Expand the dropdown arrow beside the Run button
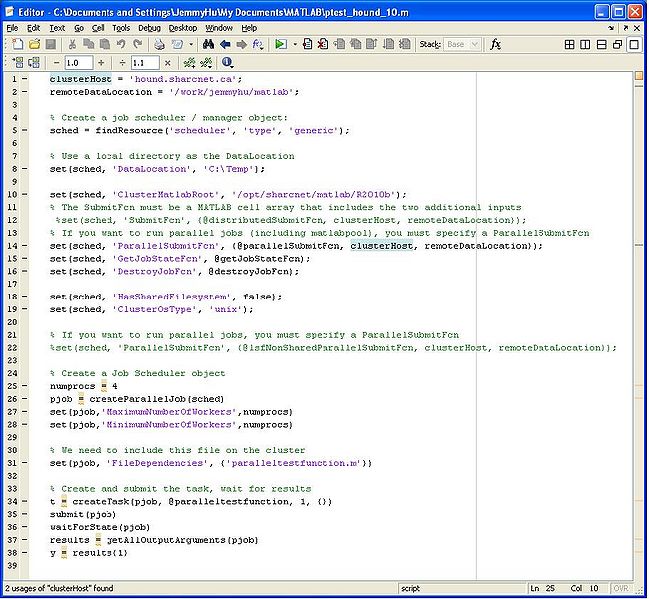This screenshot has height=599, width=649. [294, 45]
